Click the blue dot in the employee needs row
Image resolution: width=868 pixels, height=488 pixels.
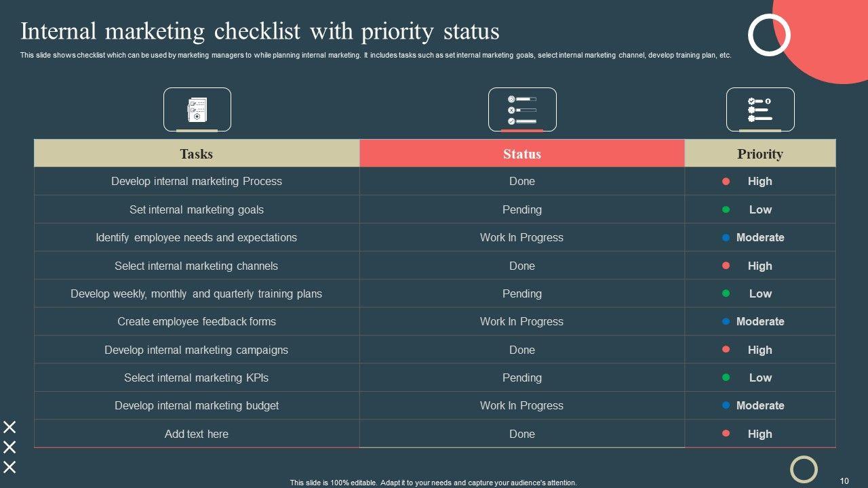pos(726,238)
